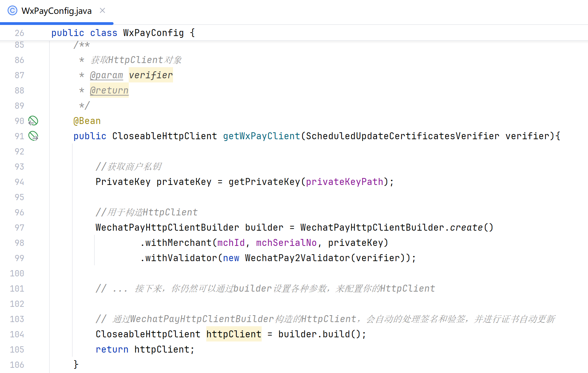Click the @return Javadoc tag
The height and width of the screenshot is (373, 588).
point(109,90)
